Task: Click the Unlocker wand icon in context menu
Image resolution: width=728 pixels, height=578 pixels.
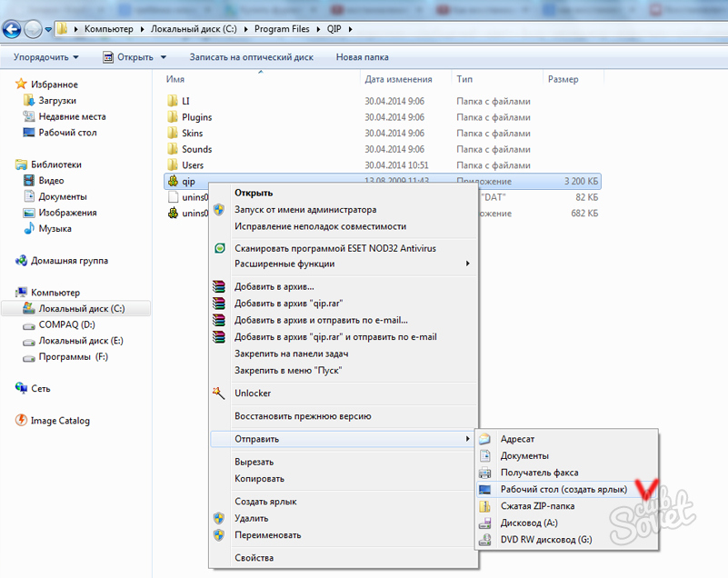Action: pos(218,394)
